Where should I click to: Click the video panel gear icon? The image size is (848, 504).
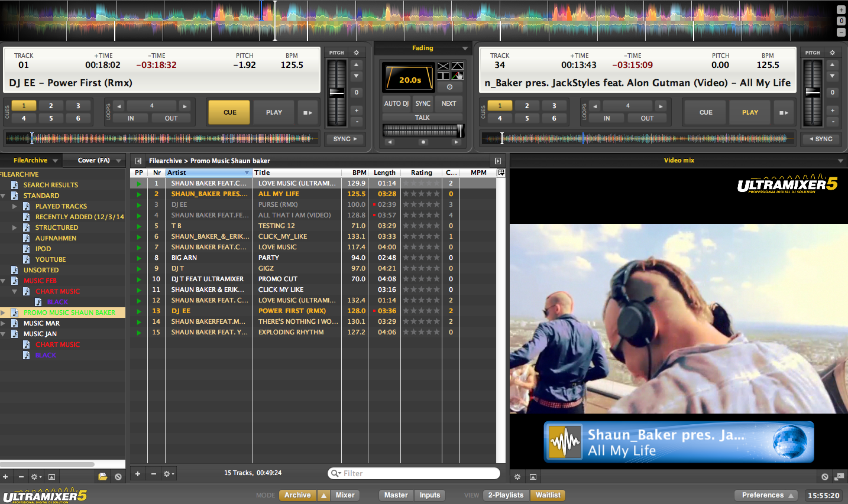point(517,476)
